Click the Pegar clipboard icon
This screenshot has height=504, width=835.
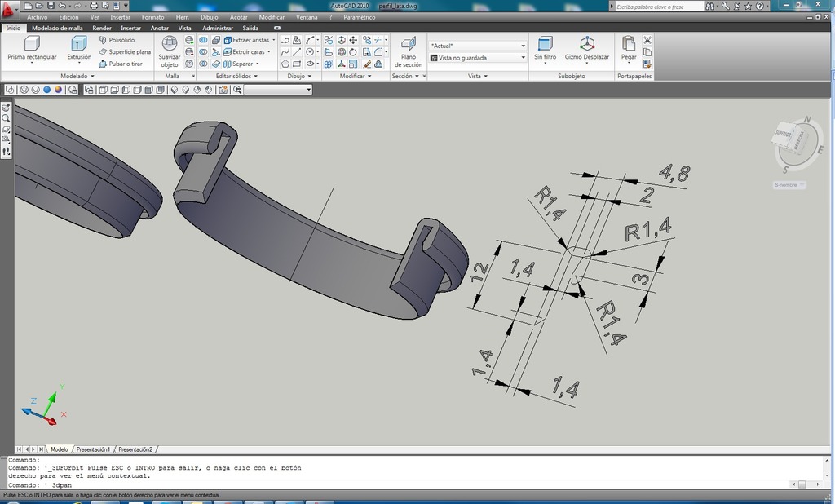click(x=628, y=44)
